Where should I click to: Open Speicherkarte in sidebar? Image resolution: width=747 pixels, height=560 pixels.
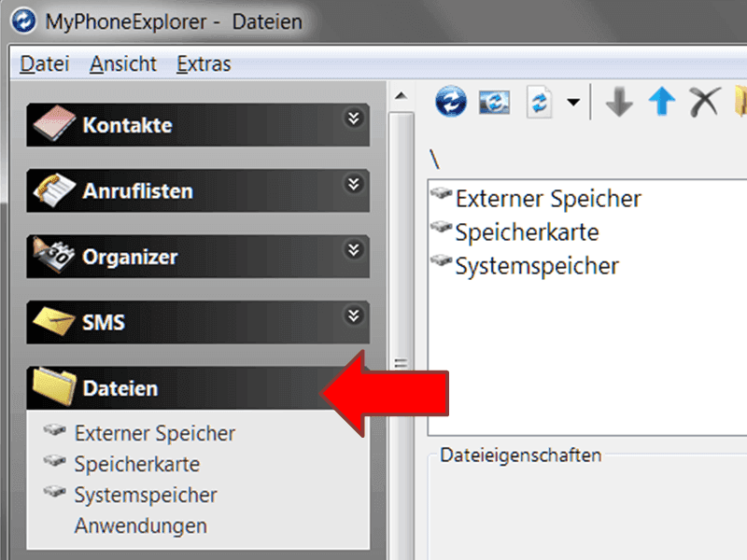[x=137, y=464]
